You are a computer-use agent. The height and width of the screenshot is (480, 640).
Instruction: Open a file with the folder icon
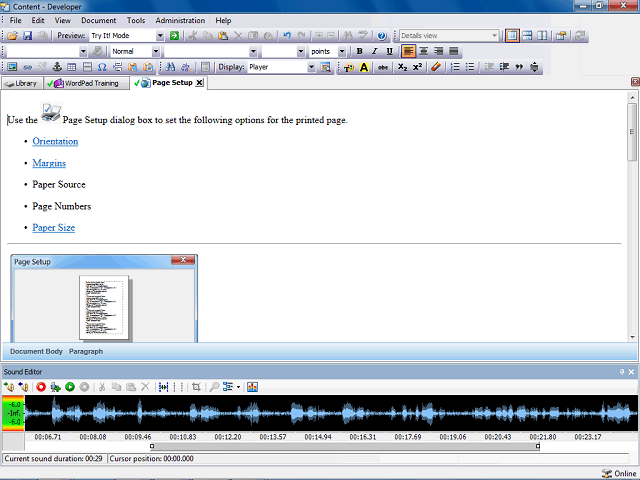pyautogui.click(x=12, y=36)
